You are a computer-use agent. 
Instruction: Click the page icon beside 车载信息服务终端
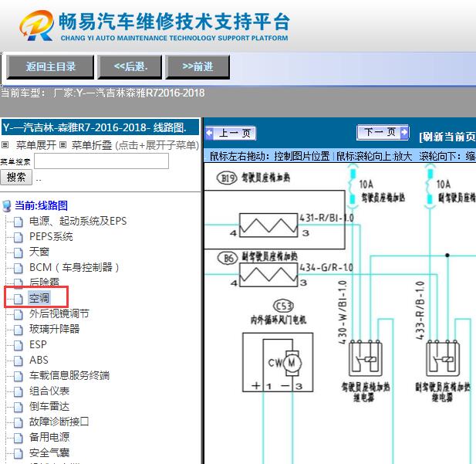(x=19, y=377)
